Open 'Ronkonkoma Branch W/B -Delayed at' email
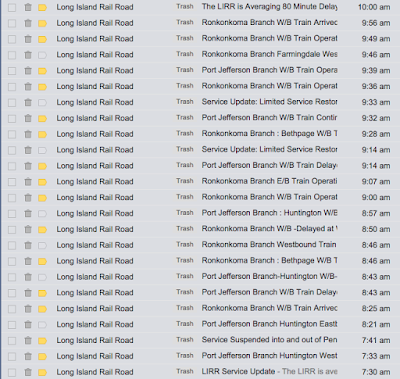 click(269, 229)
